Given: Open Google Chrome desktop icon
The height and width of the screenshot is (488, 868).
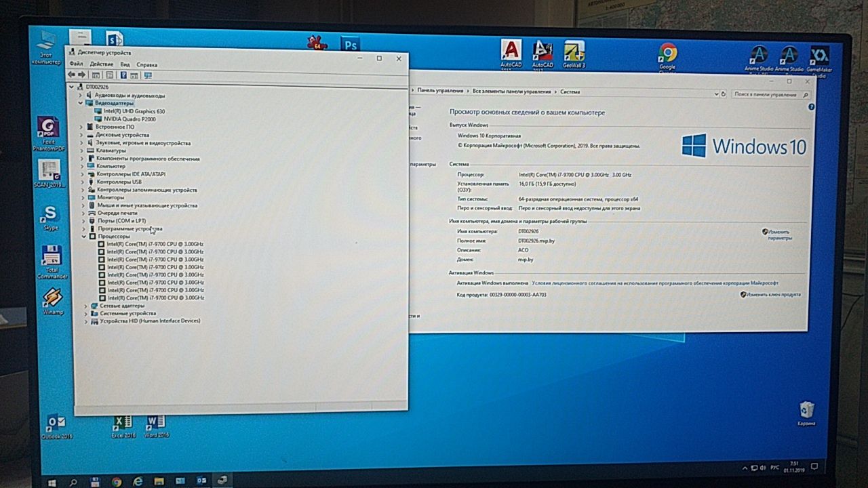Looking at the screenshot, I should click(x=667, y=56).
